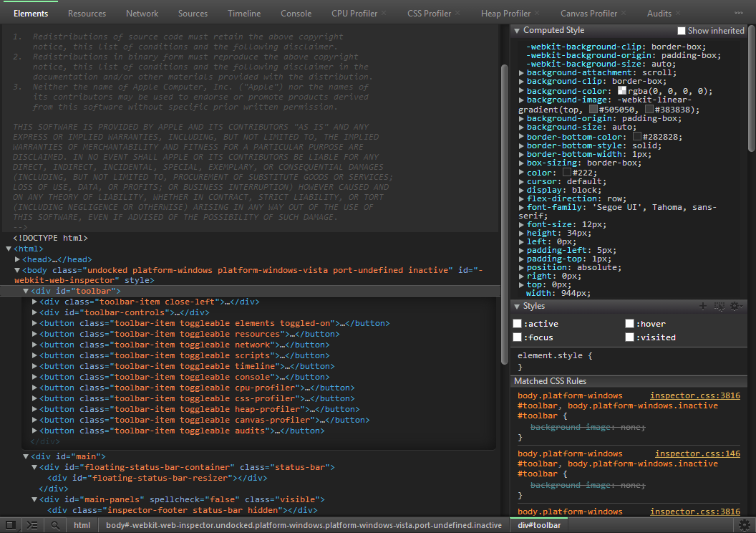Select the dock-to-window icon in bottom toolbar
Screen dimensions: 756x533
[x=9, y=524]
